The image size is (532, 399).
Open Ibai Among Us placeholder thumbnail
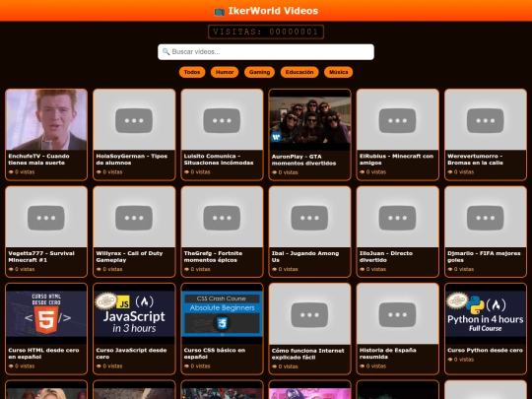(309, 217)
